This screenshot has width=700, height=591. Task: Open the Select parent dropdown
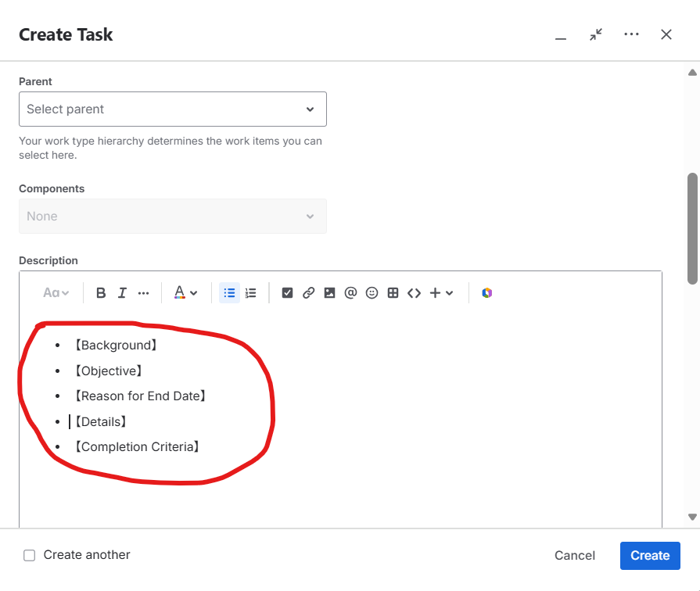point(173,109)
